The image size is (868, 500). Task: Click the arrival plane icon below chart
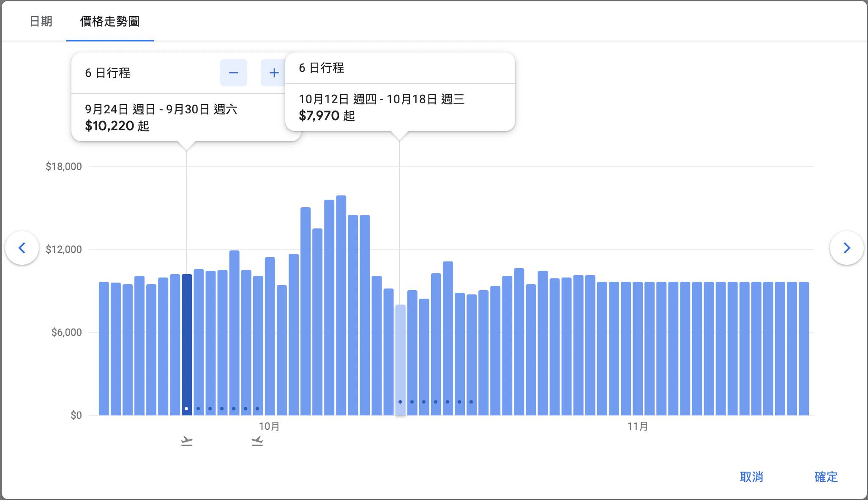pos(257,441)
